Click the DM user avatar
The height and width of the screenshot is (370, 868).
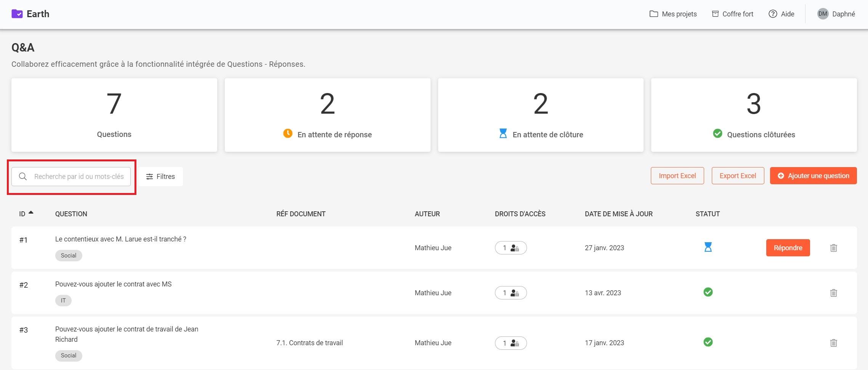tap(823, 14)
